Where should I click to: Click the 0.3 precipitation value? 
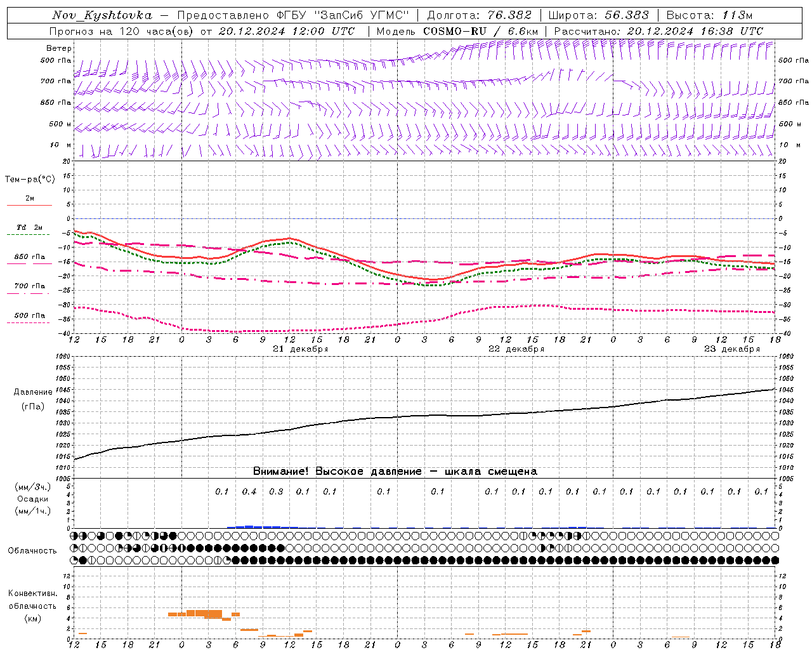tap(276, 492)
